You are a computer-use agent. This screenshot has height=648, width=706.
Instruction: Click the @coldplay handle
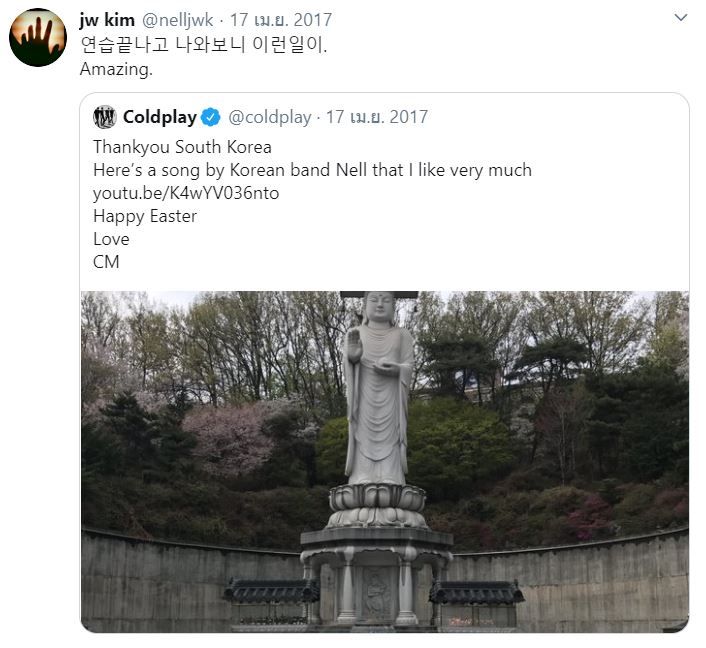(x=270, y=117)
